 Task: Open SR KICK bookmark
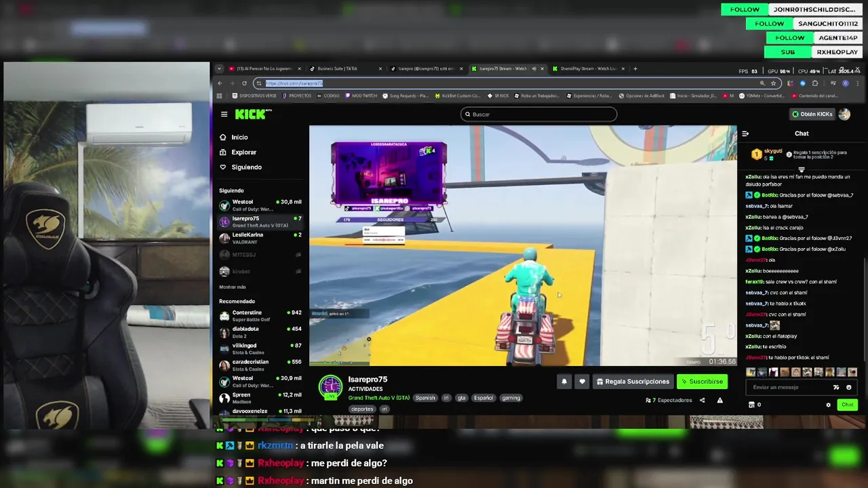pos(497,96)
